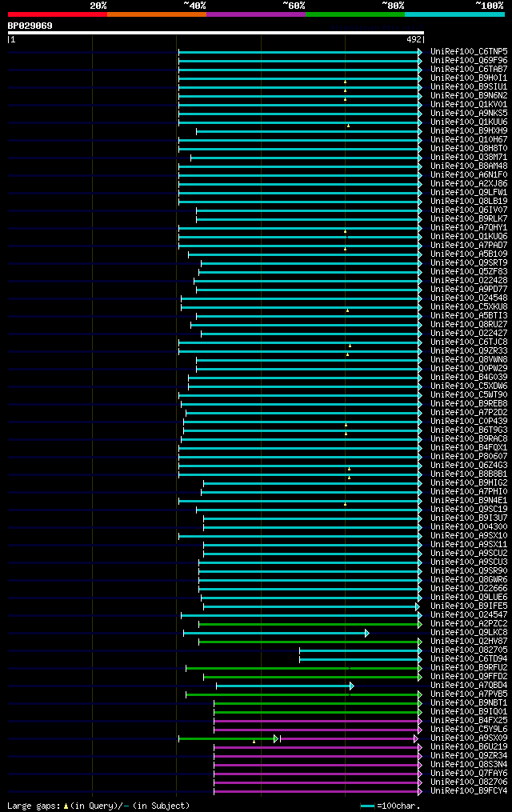Select the UniRef100_Q2HV87 label
Viewport: 512px width, 812px height.
pos(469,642)
